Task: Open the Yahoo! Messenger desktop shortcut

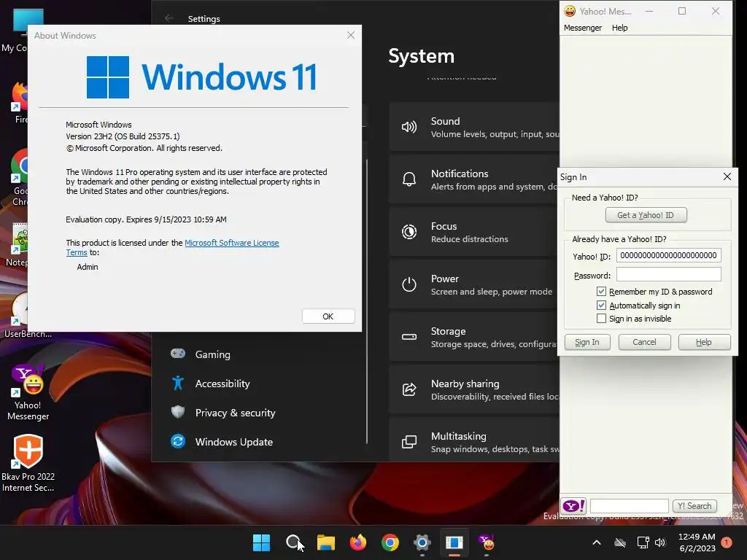Action: pos(28,392)
